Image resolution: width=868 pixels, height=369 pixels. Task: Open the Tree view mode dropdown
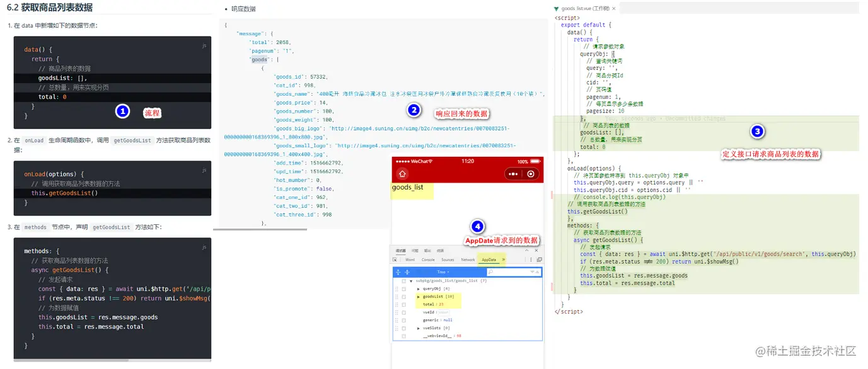[x=443, y=272]
